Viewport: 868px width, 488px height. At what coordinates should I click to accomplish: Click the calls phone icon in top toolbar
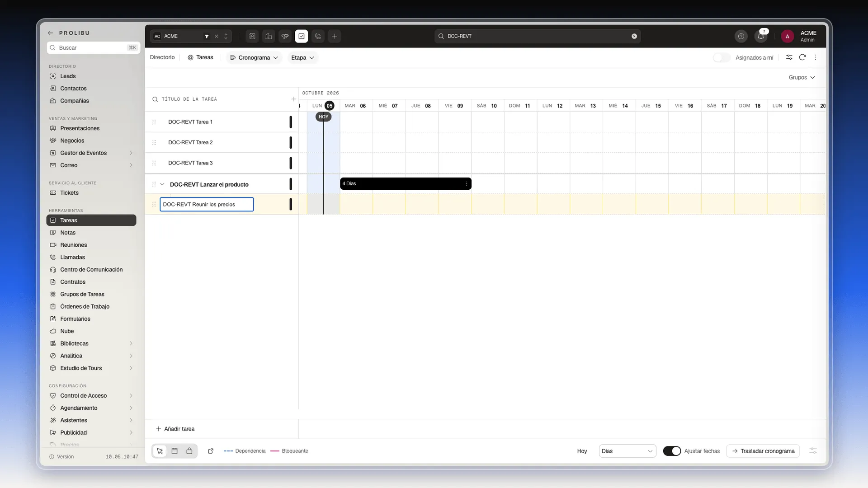[318, 36]
